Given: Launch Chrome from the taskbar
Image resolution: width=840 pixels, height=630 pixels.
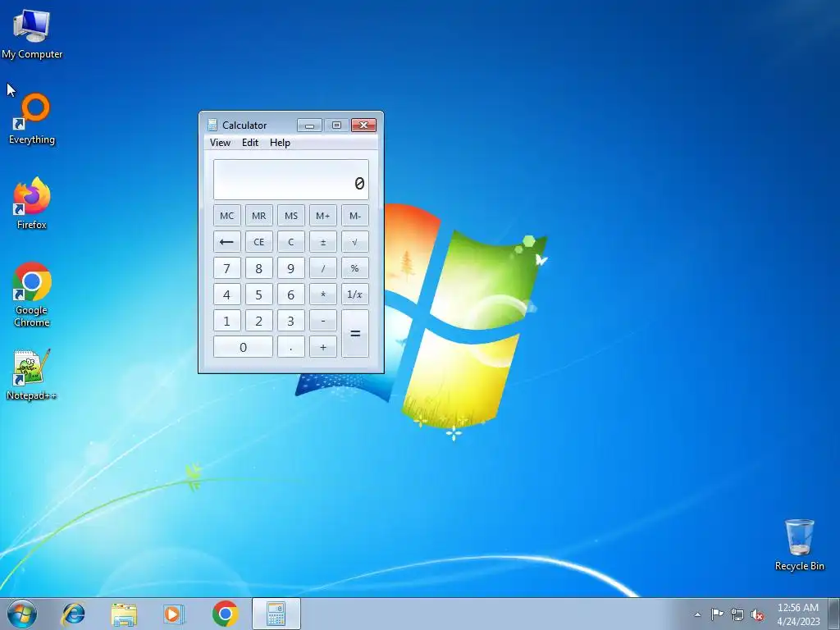Looking at the screenshot, I should point(225,614).
